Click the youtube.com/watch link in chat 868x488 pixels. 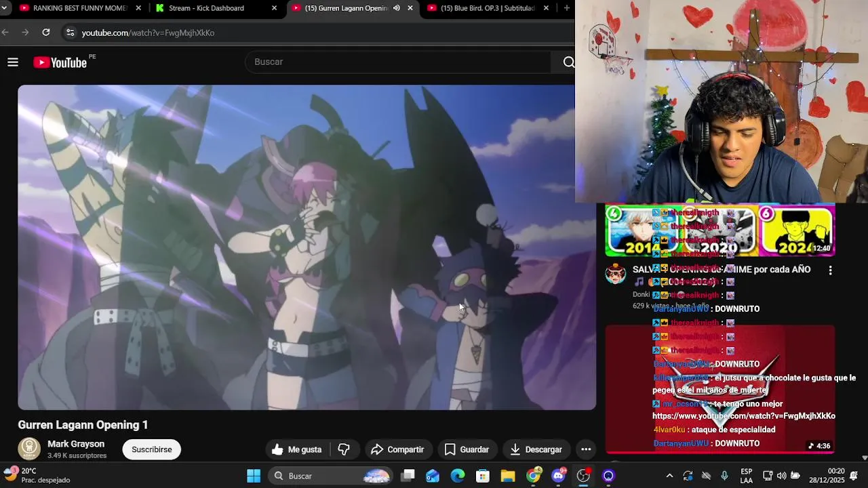pyautogui.click(x=744, y=416)
